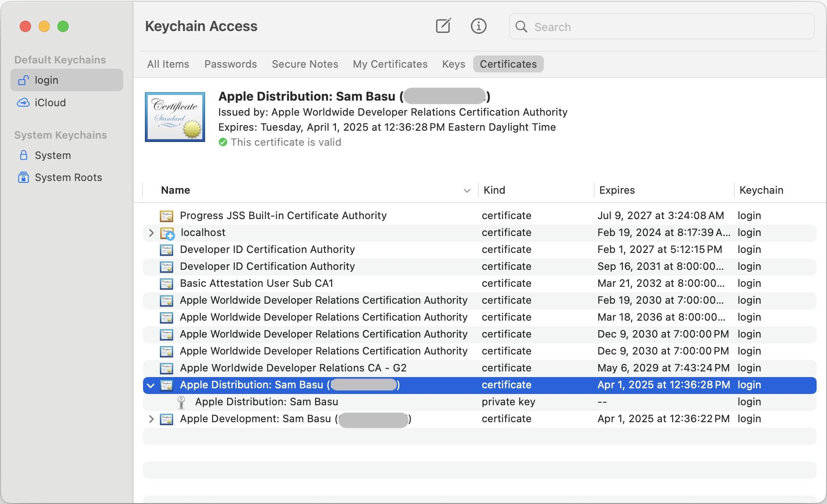Click the System Roots keychain icon
This screenshot has width=827, height=504.
[24, 177]
